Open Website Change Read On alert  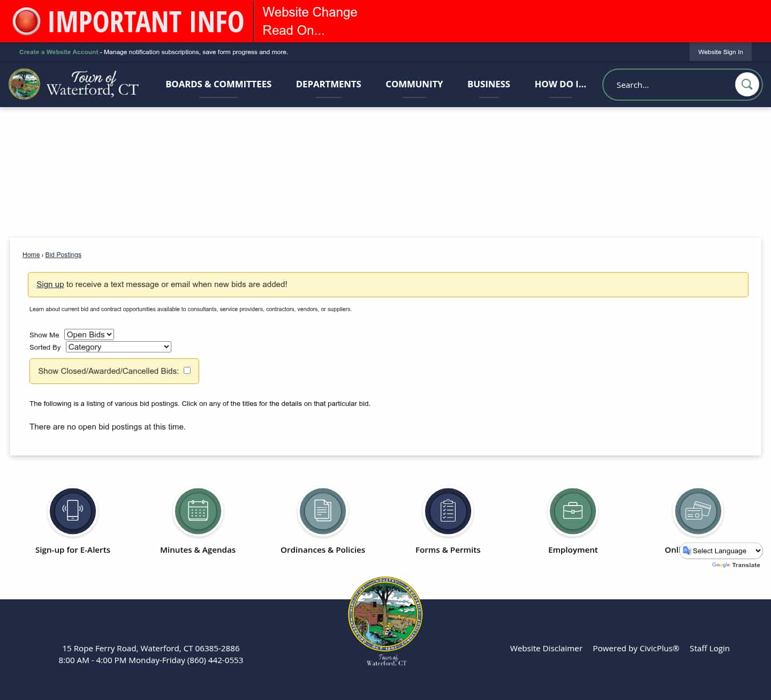(x=309, y=21)
